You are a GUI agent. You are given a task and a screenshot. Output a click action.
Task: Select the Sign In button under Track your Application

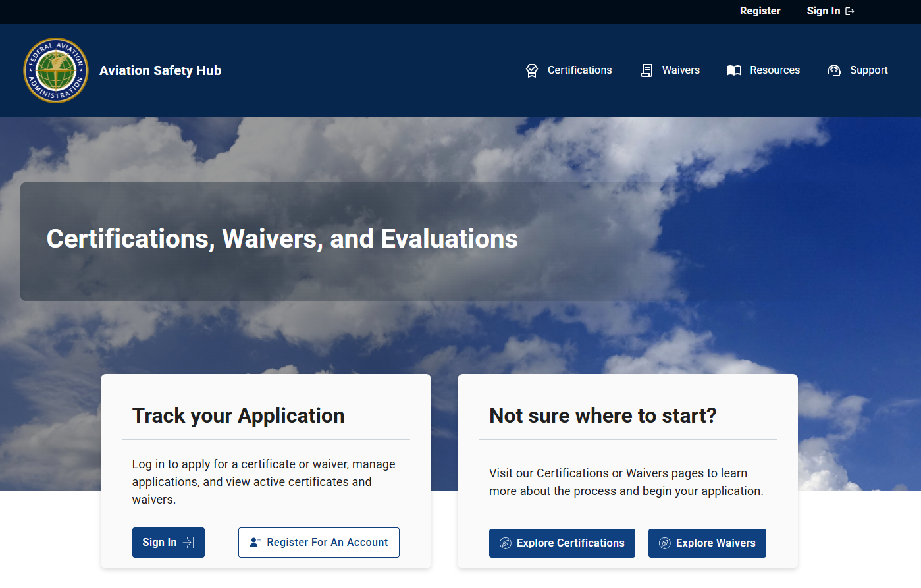click(169, 543)
